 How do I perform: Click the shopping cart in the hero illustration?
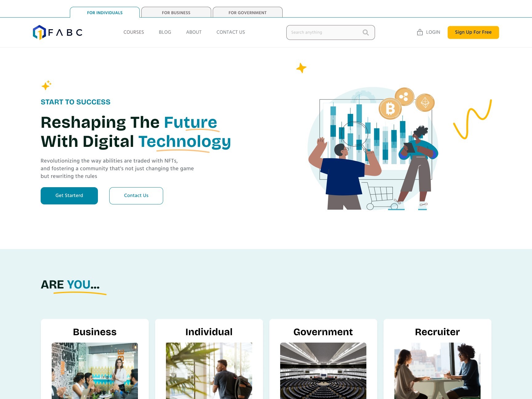pyautogui.click(x=380, y=196)
